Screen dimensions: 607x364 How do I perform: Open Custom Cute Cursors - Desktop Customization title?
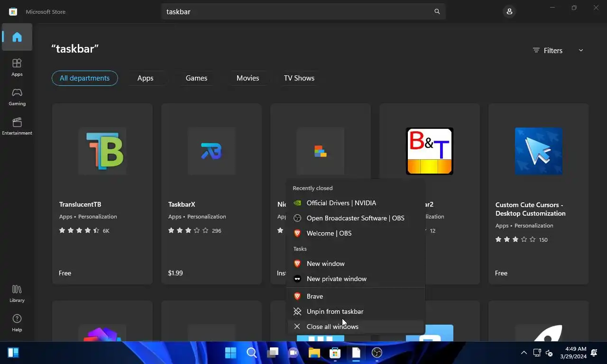coord(531,209)
